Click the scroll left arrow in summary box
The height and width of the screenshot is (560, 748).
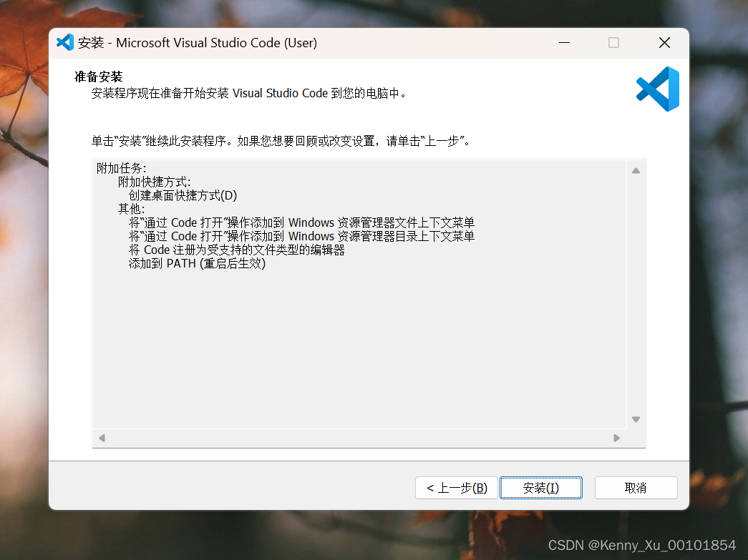(102, 438)
